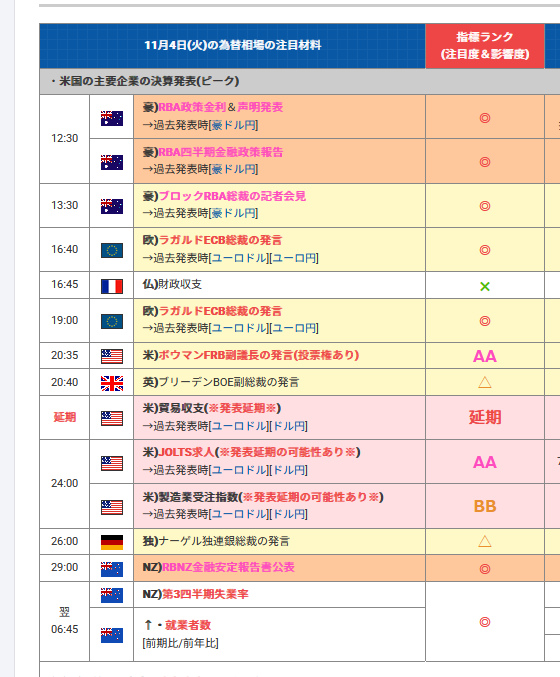Viewport: 560px width, 677px height.
Task: Click 11月4日(火)の為替相場の注目材料 header
Action: 232,46
